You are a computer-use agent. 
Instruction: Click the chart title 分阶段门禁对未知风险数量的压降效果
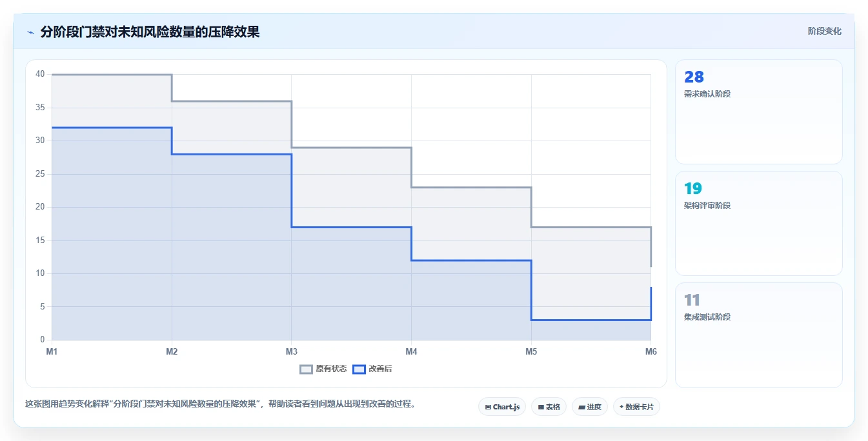(150, 32)
